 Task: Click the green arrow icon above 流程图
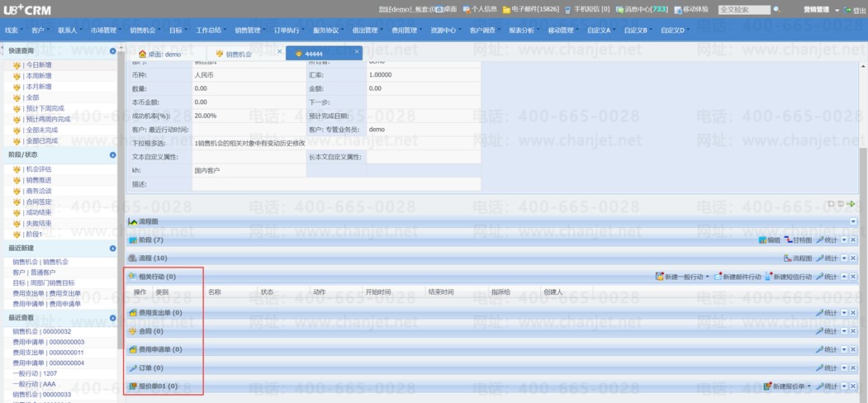[x=851, y=204]
